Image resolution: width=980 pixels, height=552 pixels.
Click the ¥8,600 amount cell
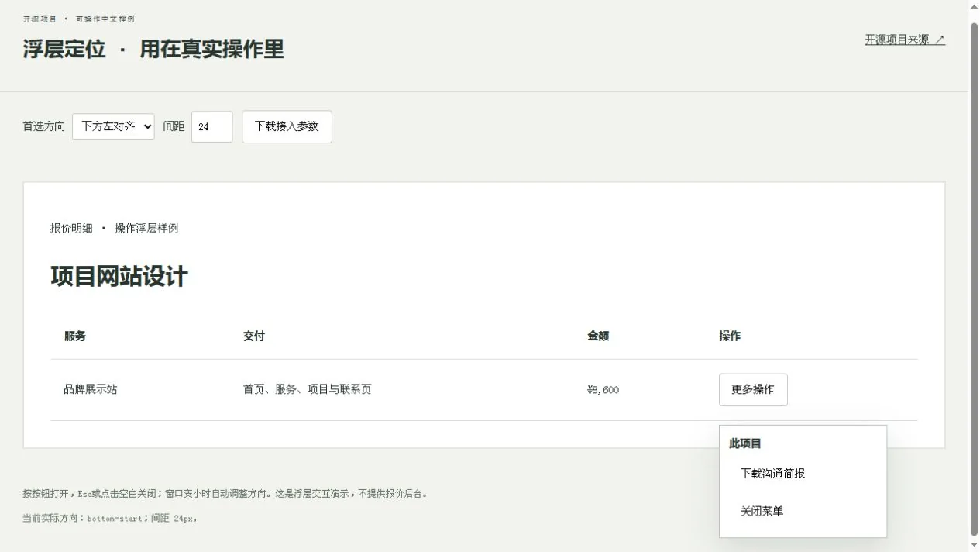[641, 389]
